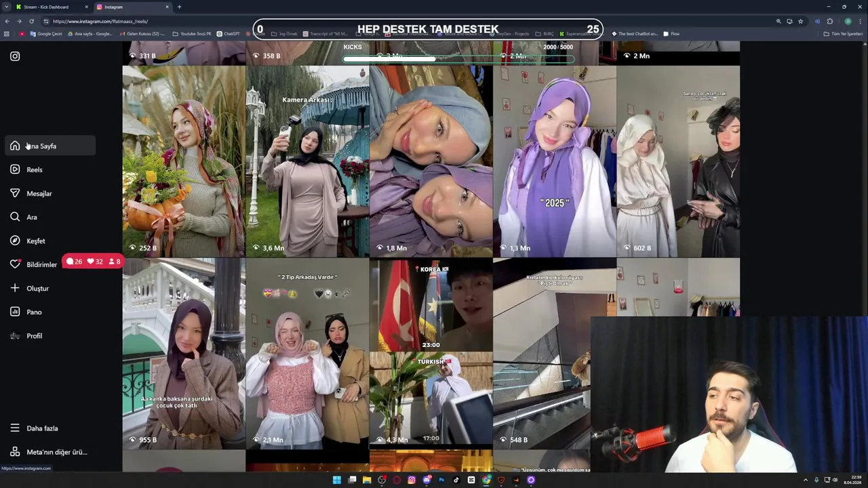The width and height of the screenshot is (868, 488).
Task: Click the browser forward arrow
Action: (19, 21)
